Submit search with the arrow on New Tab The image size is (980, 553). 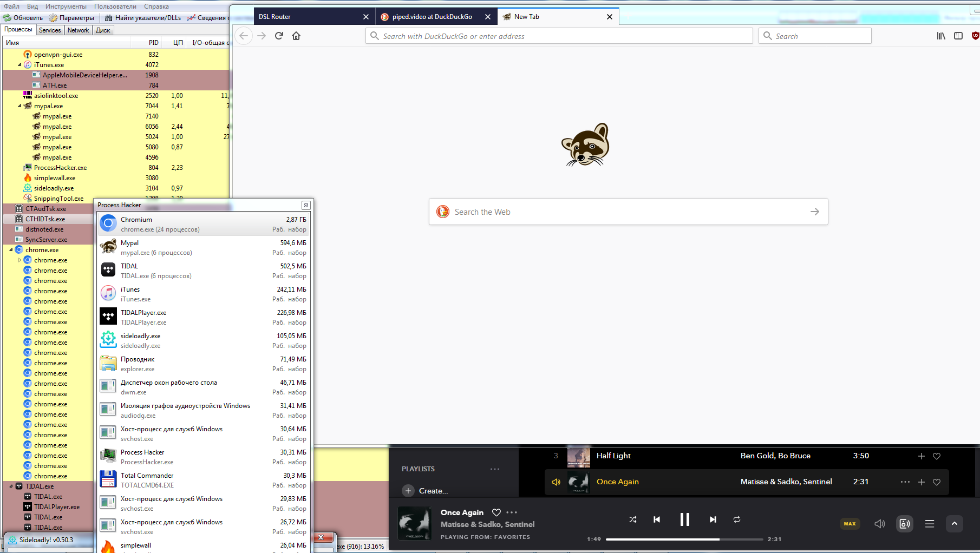[x=815, y=212]
